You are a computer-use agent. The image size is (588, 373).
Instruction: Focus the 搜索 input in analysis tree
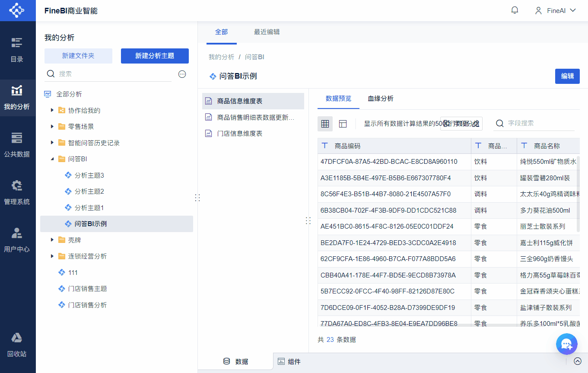tap(114, 74)
